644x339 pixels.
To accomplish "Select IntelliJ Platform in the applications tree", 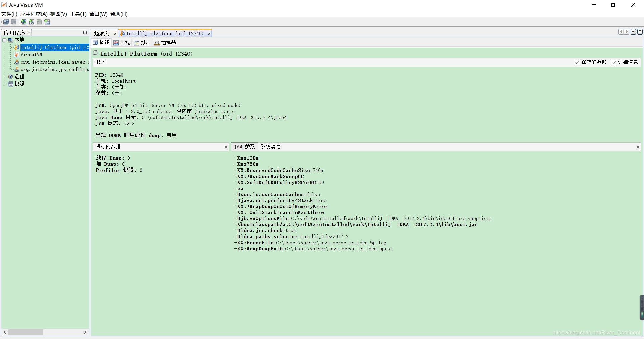I will coord(52,47).
